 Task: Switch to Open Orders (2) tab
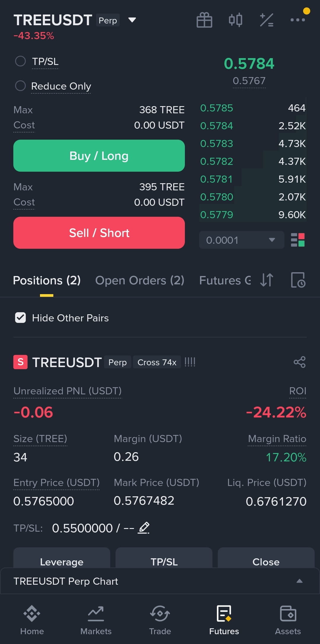click(x=140, y=280)
